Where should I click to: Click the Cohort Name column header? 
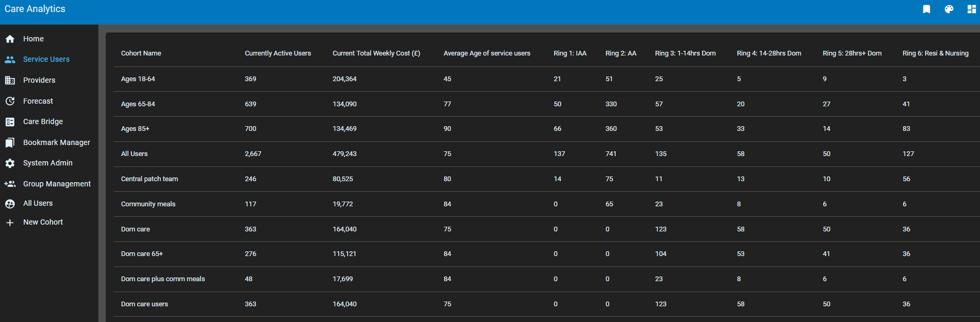pos(141,53)
